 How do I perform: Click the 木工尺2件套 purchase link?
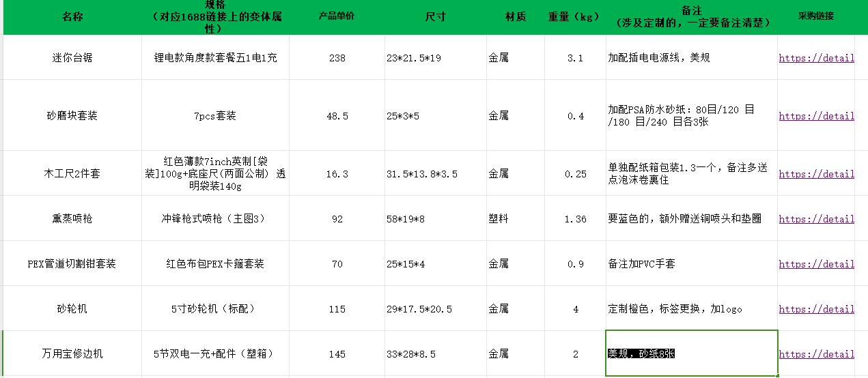pos(816,174)
